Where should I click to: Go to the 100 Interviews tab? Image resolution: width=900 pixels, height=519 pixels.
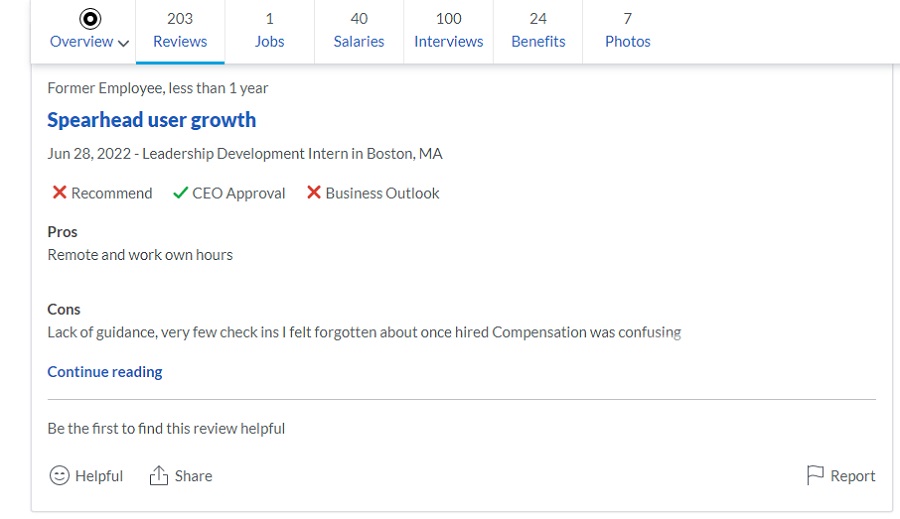pos(448,30)
